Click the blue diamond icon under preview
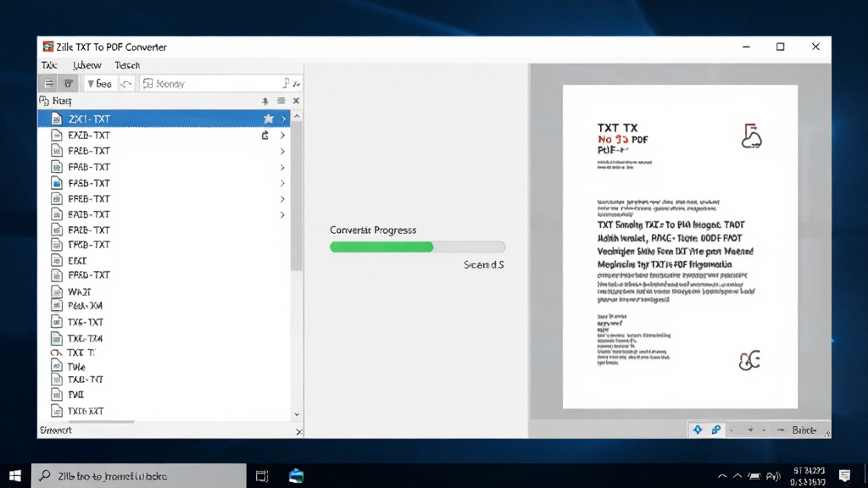This screenshot has width=868, height=488. tap(698, 430)
